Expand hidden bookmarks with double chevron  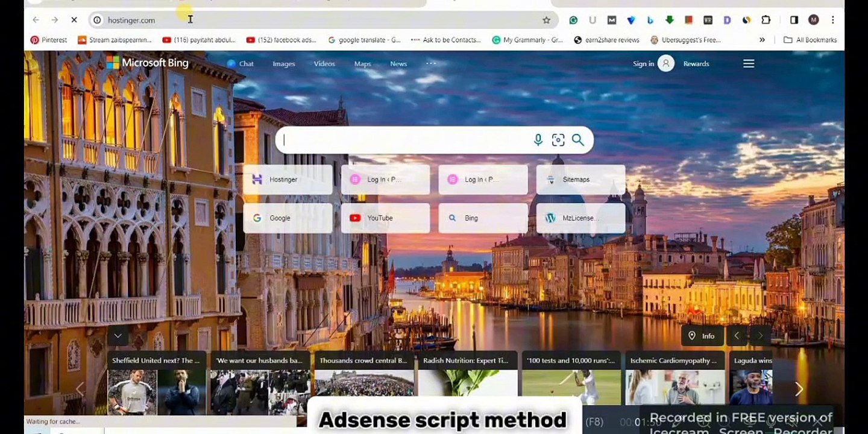(x=762, y=40)
